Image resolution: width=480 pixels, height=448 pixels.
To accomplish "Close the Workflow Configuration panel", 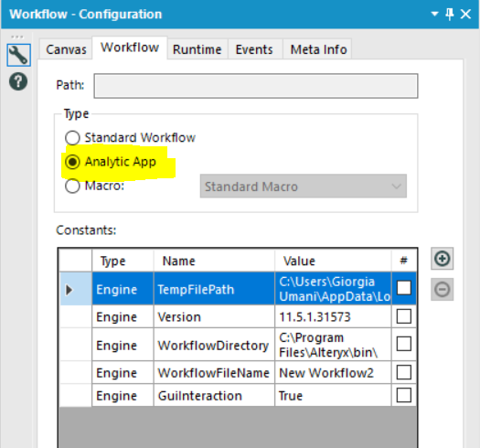I will (465, 14).
